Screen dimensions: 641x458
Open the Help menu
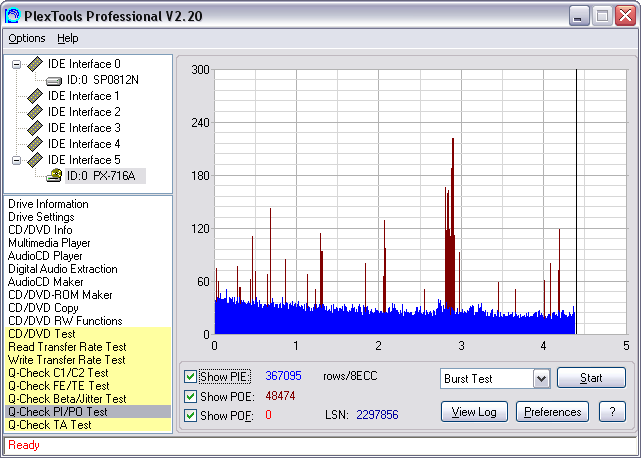point(67,38)
